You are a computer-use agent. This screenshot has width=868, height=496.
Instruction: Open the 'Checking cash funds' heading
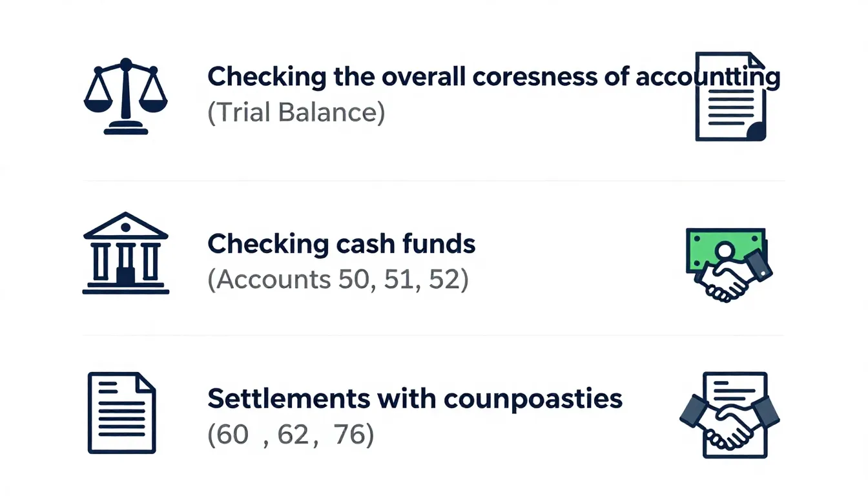pyautogui.click(x=341, y=244)
